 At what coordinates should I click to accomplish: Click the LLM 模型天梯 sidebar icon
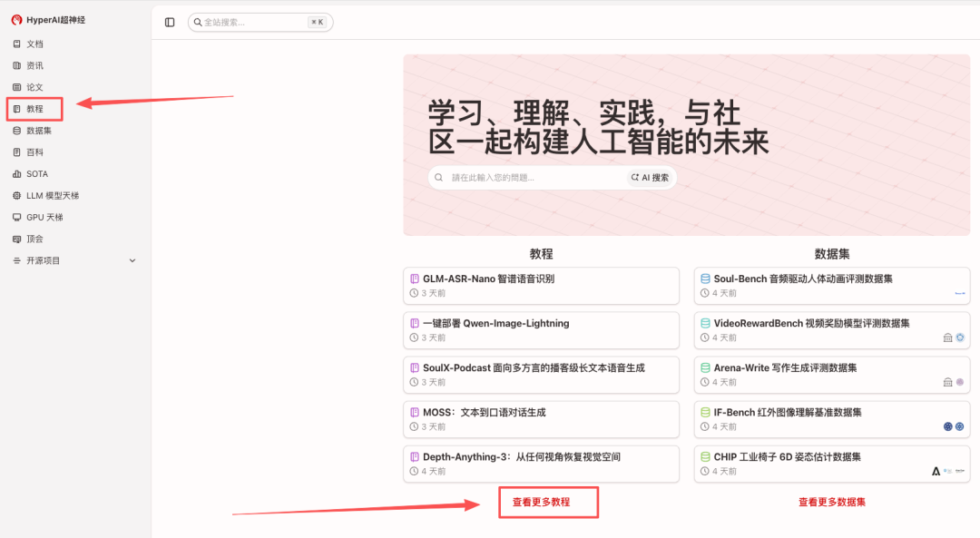[x=17, y=196]
